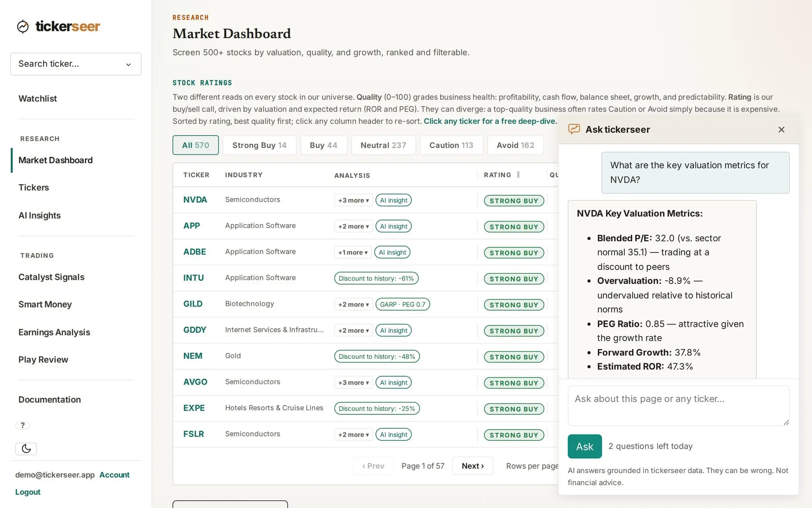The image size is (812, 508).
Task: Click the Strong Buy rating badge for NVDA
Action: pyautogui.click(x=514, y=201)
